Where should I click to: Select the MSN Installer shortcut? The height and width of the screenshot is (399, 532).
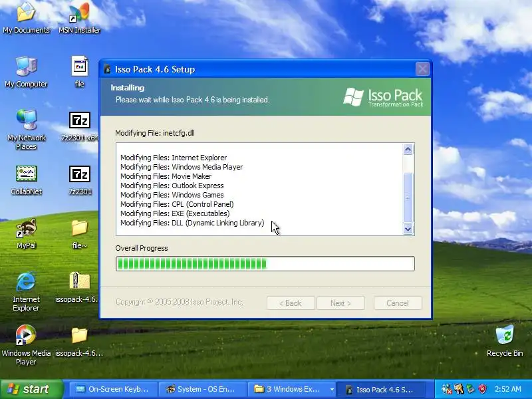pos(79,17)
